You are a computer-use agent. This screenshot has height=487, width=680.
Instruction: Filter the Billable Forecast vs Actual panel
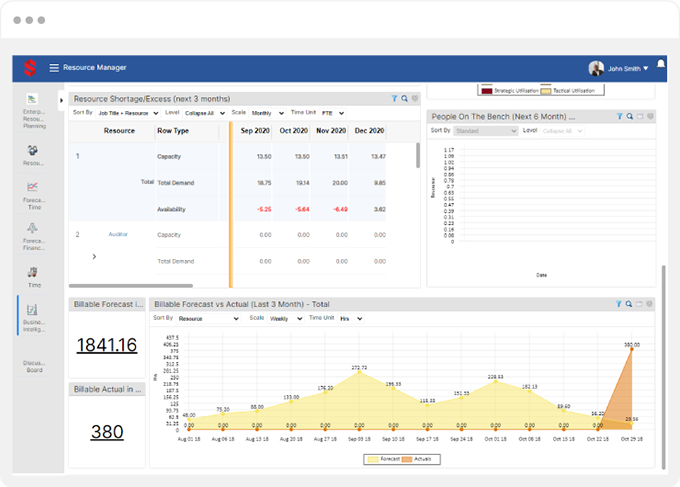tap(618, 304)
